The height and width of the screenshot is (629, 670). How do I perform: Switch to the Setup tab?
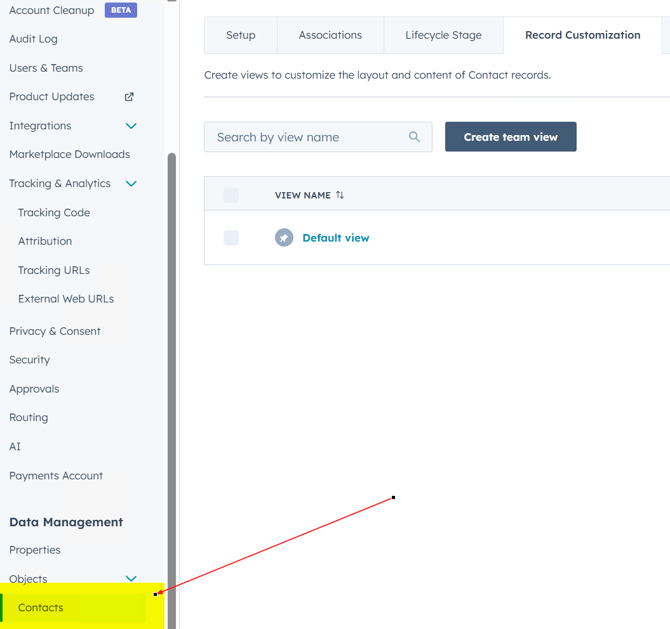(241, 35)
